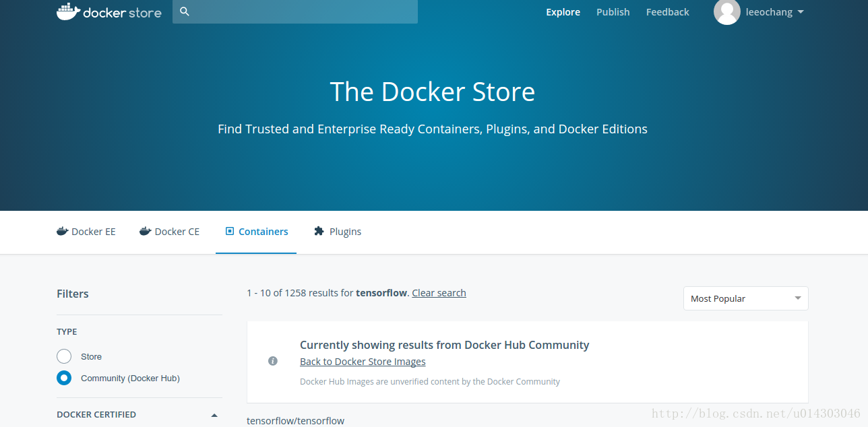Click the info icon in notice
This screenshot has height=427, width=868.
click(x=273, y=361)
